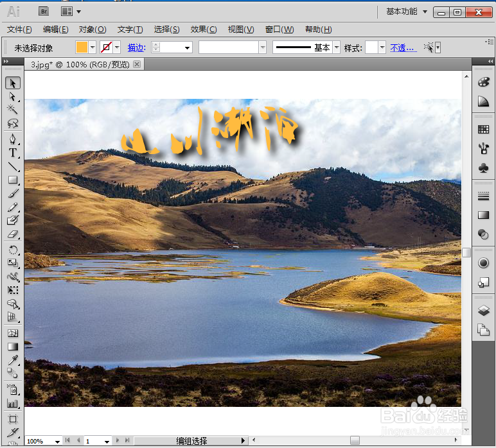Viewport: 496px width, 448px height.
Task: Select the Scale tool
Action: [13, 263]
